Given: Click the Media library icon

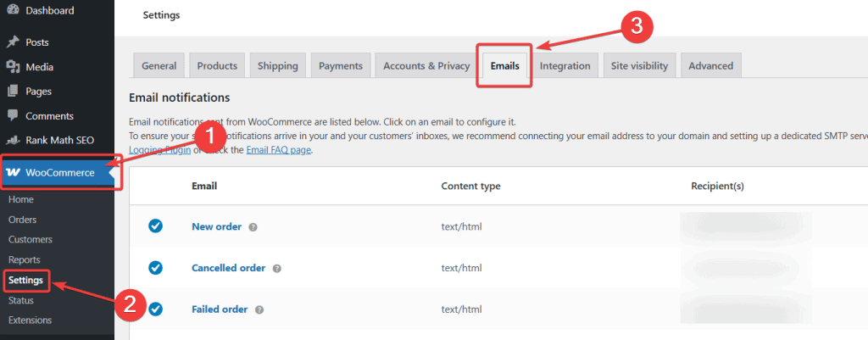Looking at the screenshot, I should point(13,66).
